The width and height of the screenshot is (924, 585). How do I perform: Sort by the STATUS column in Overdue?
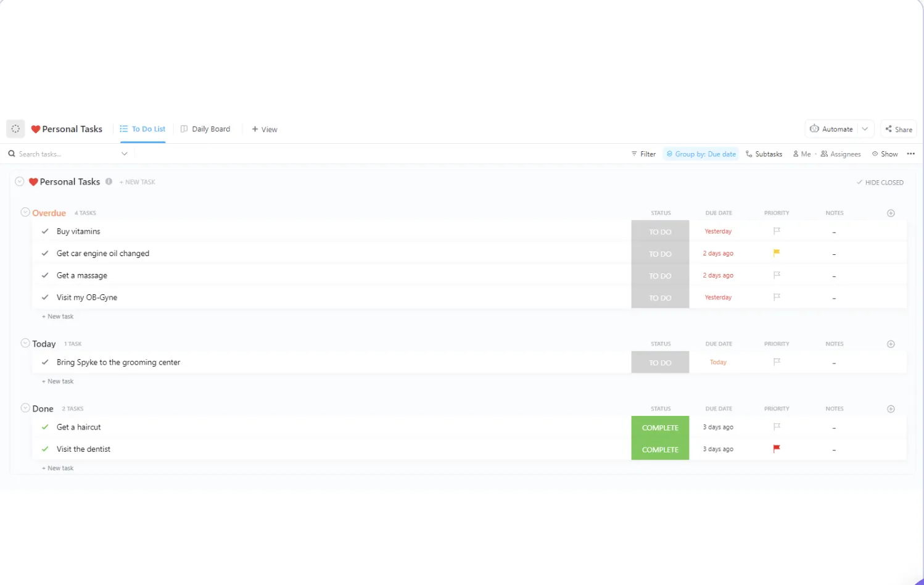coord(661,213)
